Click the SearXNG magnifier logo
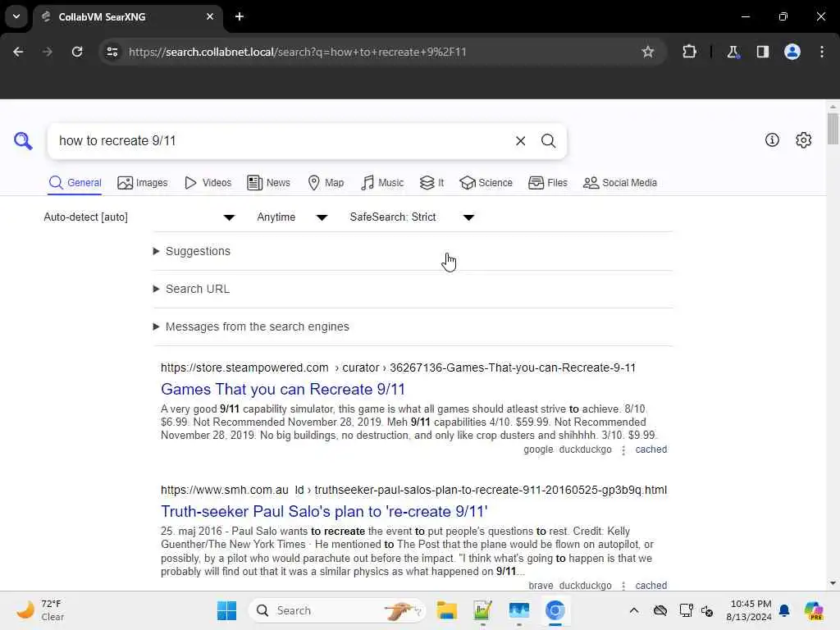840x630 pixels. [23, 141]
